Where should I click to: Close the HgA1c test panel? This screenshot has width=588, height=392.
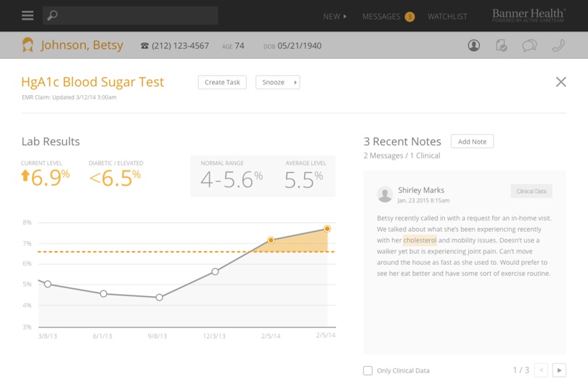tap(560, 82)
